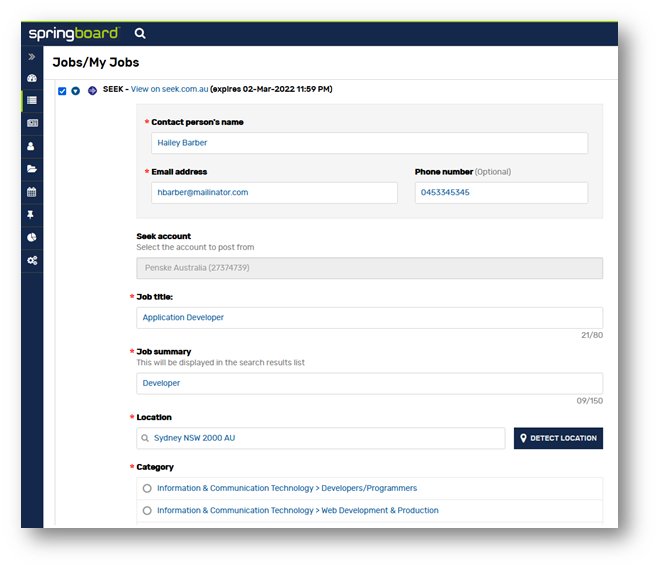Select Developers/Programmers category radio

point(147,488)
